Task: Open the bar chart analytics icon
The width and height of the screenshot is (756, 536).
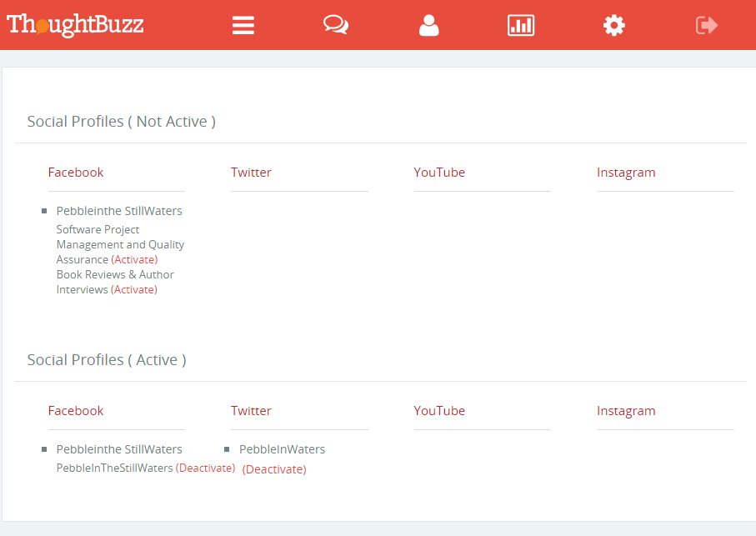Action: pyautogui.click(x=521, y=25)
